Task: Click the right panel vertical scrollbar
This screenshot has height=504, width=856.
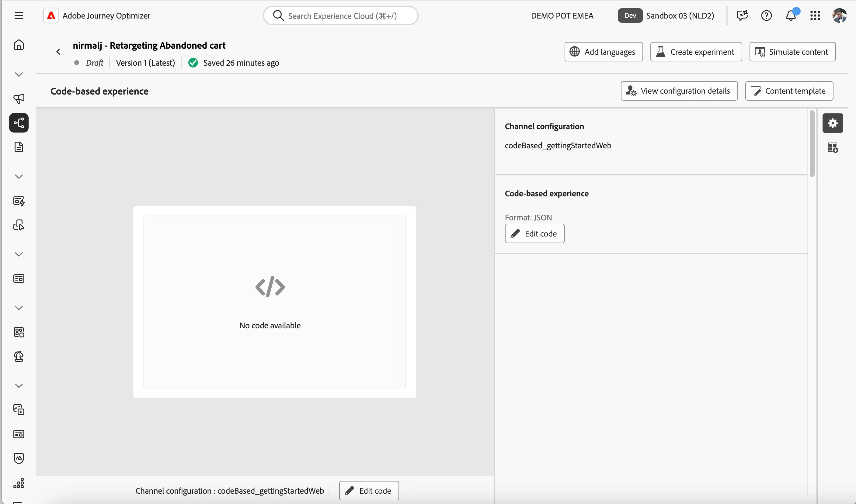Action: pyautogui.click(x=812, y=143)
